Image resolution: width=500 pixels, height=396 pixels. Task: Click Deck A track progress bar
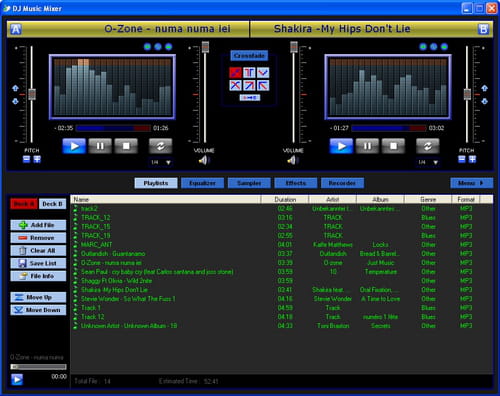click(113, 128)
